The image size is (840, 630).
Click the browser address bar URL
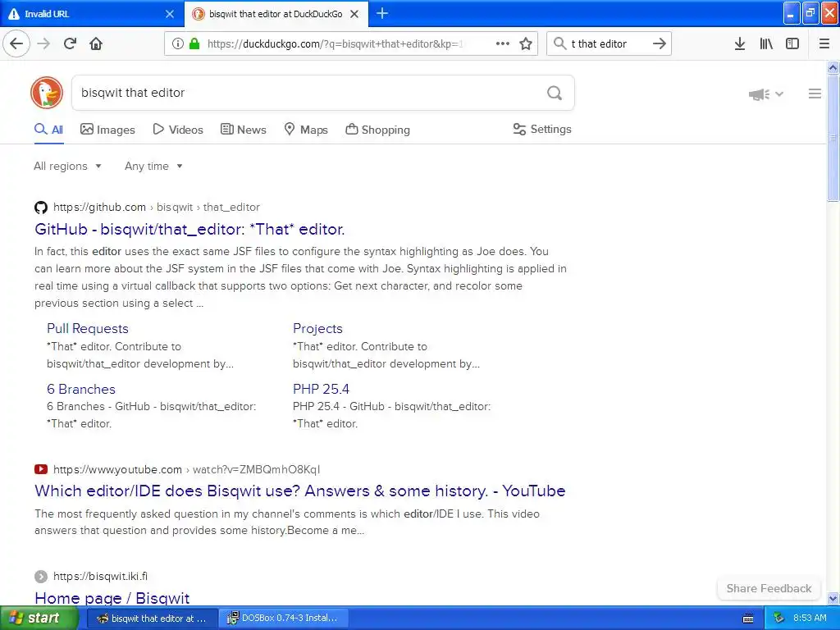tap(336, 43)
